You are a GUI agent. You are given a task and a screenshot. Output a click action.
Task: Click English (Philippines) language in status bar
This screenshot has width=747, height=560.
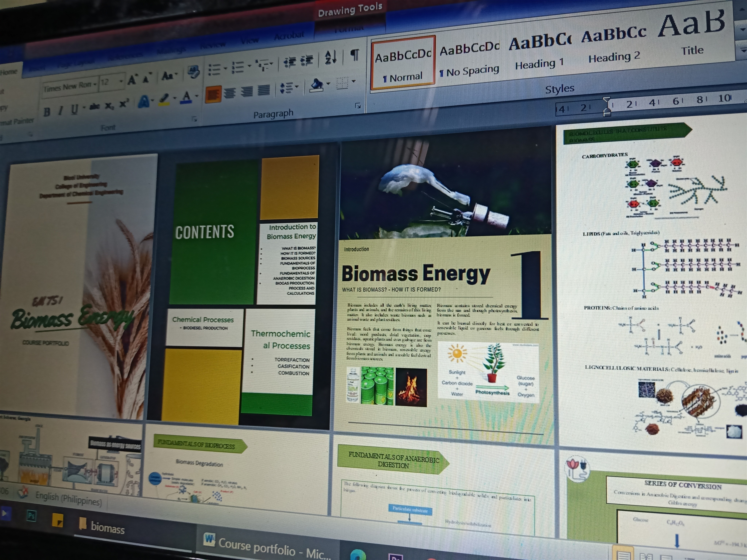click(69, 498)
